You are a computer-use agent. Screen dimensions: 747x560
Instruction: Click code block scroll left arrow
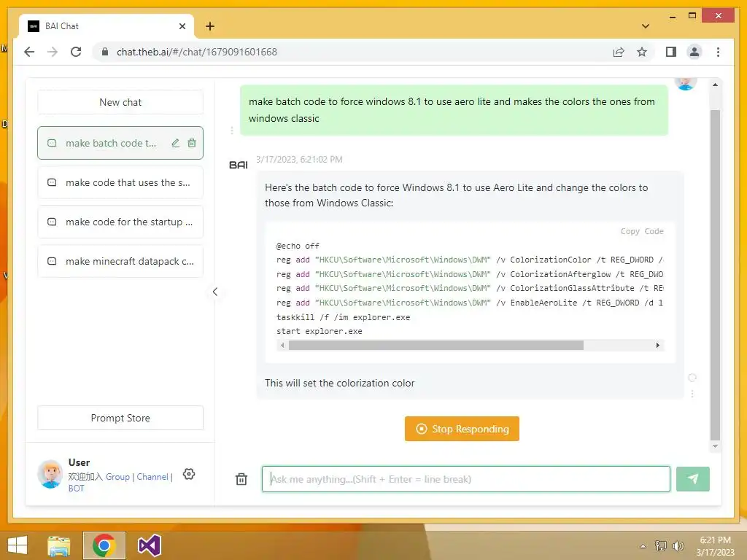(x=282, y=345)
